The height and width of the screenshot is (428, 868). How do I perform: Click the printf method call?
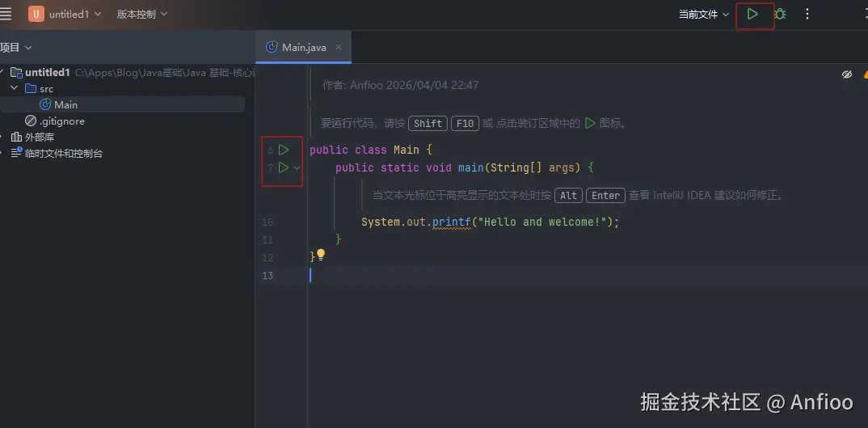coord(451,222)
